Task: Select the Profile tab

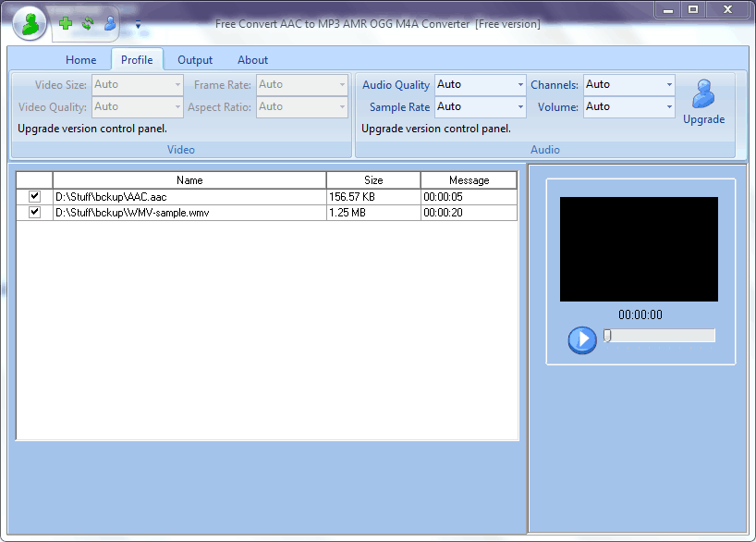Action: tap(137, 60)
